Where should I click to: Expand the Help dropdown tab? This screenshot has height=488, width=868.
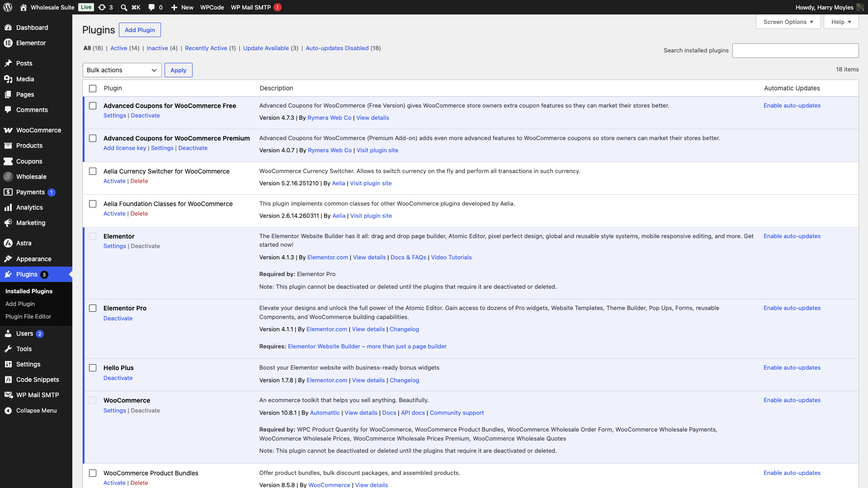click(x=841, y=22)
